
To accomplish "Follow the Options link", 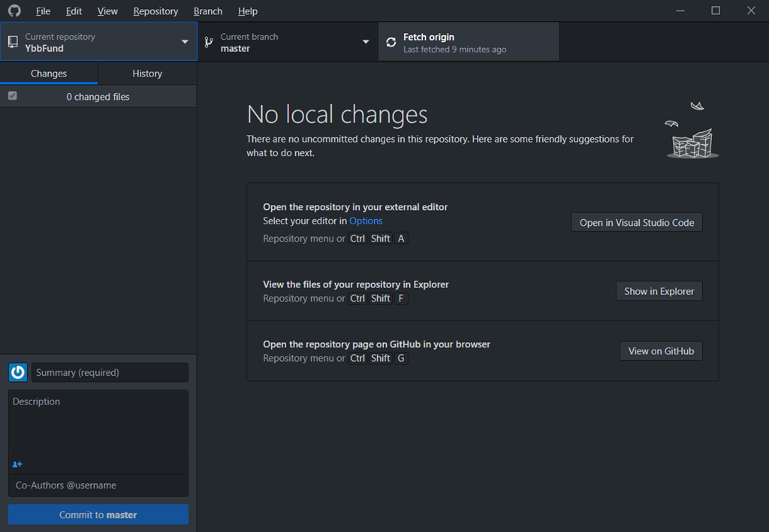I will (366, 221).
